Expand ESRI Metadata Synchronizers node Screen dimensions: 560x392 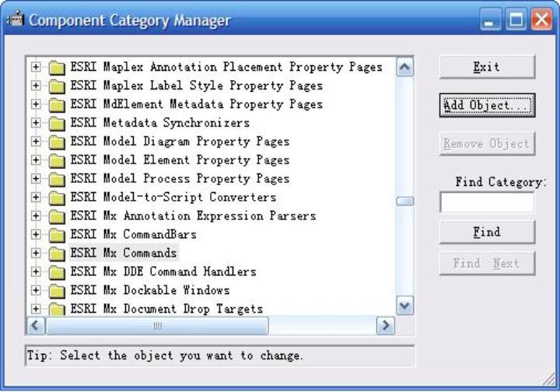pyautogui.click(x=36, y=122)
